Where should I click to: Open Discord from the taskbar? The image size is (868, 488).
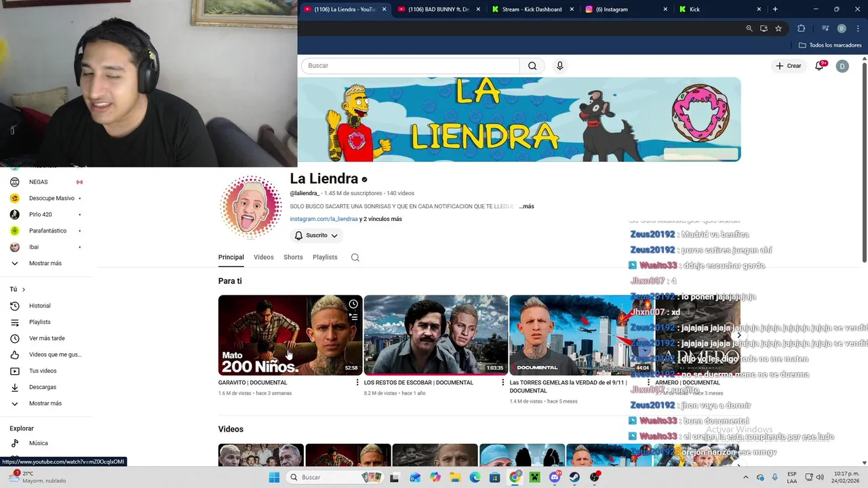pos(555,477)
